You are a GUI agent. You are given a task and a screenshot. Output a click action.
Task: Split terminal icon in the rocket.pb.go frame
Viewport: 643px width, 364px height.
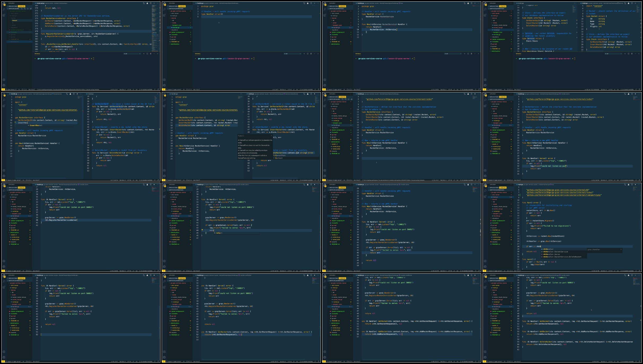tap(147, 54)
